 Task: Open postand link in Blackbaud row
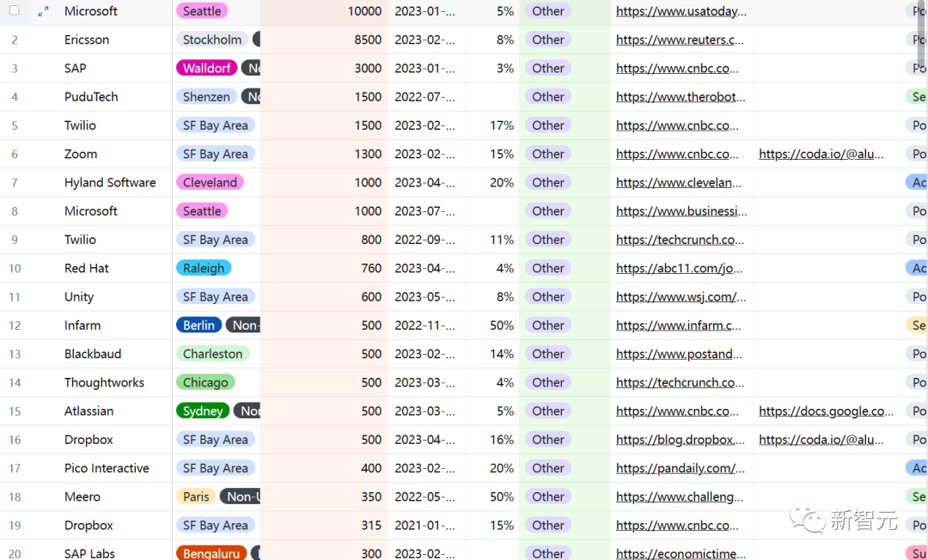[x=679, y=354]
